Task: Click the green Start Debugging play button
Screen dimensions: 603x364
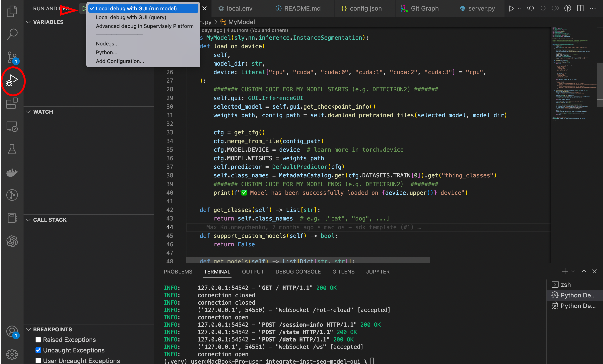Action: point(84,9)
